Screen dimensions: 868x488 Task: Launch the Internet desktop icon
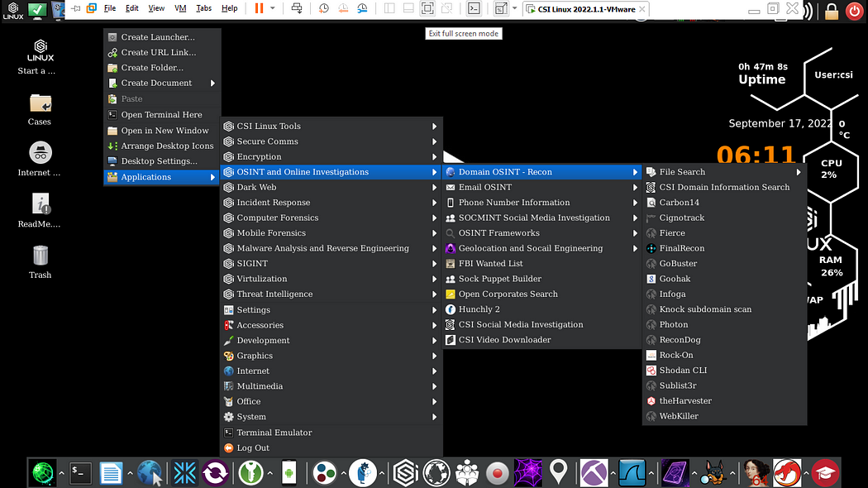[40, 160]
